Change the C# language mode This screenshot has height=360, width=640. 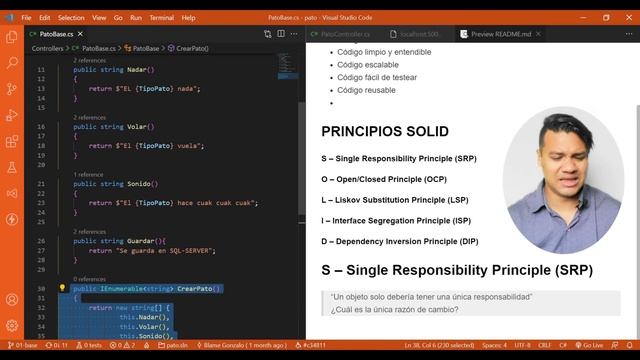point(563,345)
